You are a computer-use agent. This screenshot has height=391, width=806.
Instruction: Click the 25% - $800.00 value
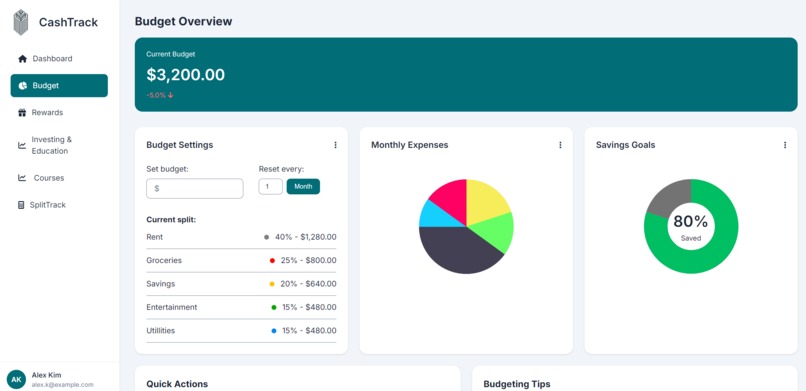pos(308,260)
